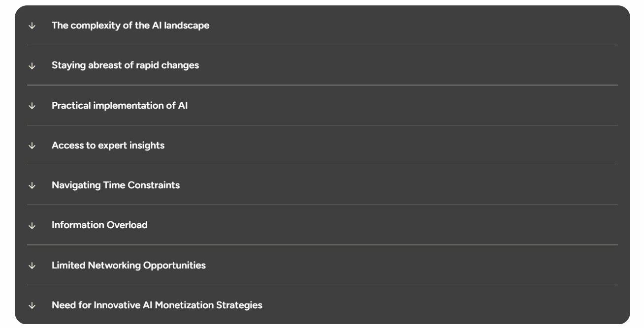Click down arrow beside 'Access to expert insights'
Image resolution: width=644 pixels, height=328 pixels.
32,146
